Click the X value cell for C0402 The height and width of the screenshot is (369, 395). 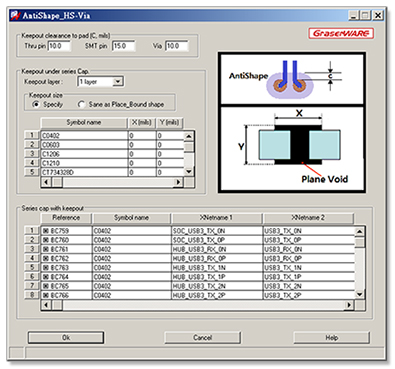[x=142, y=136]
